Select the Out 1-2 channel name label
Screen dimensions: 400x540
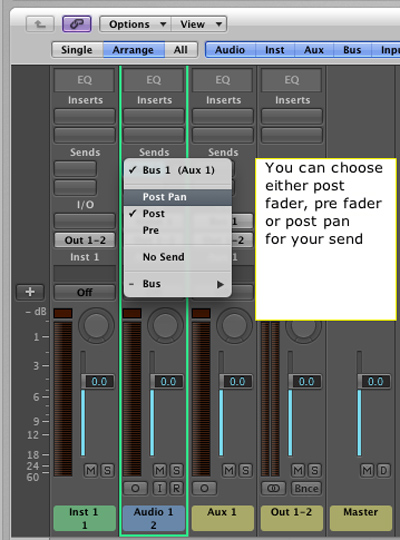292,518
